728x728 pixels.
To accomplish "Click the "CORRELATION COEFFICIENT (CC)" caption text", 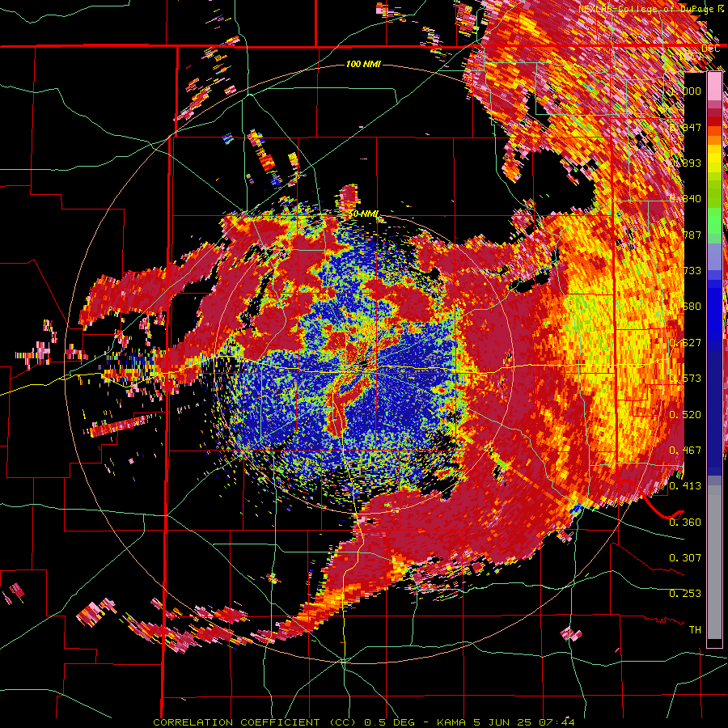I will [x=255, y=722].
